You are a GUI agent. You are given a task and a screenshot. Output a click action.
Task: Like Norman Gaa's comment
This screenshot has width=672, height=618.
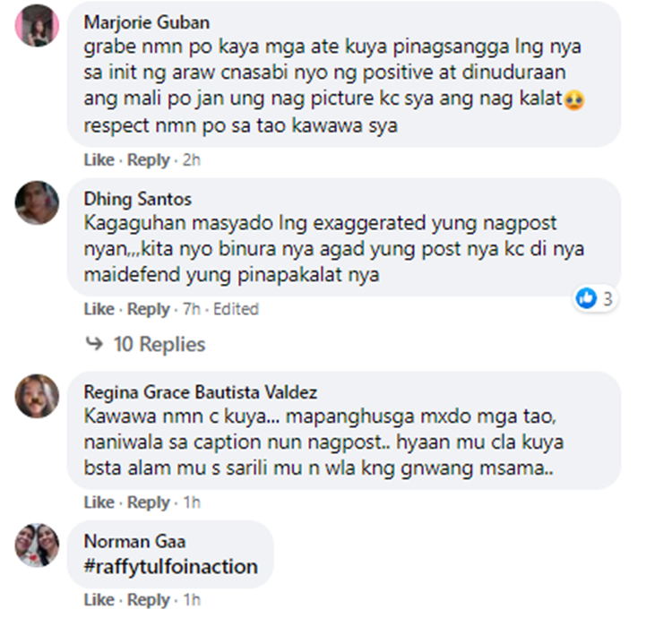click(x=99, y=599)
